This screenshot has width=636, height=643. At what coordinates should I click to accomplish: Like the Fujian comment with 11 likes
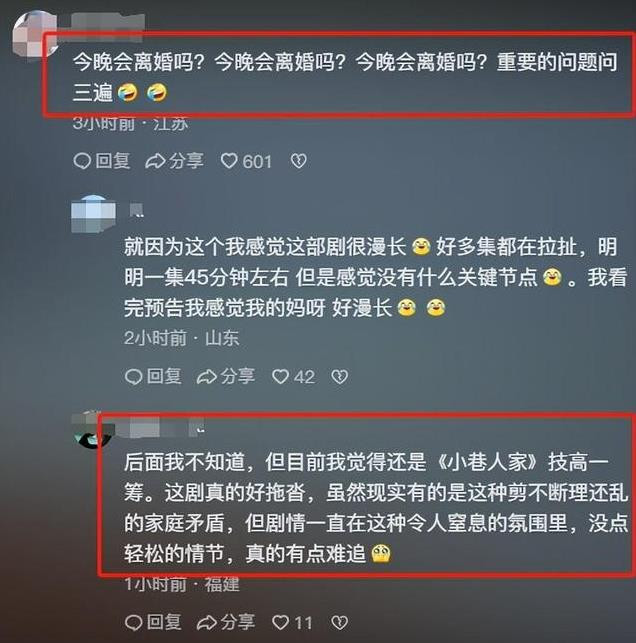[x=281, y=622]
